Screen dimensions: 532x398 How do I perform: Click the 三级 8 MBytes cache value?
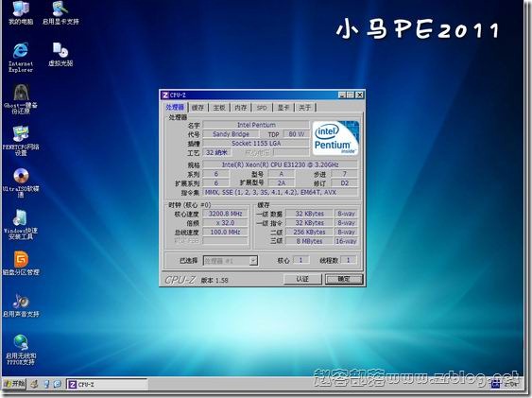click(309, 241)
